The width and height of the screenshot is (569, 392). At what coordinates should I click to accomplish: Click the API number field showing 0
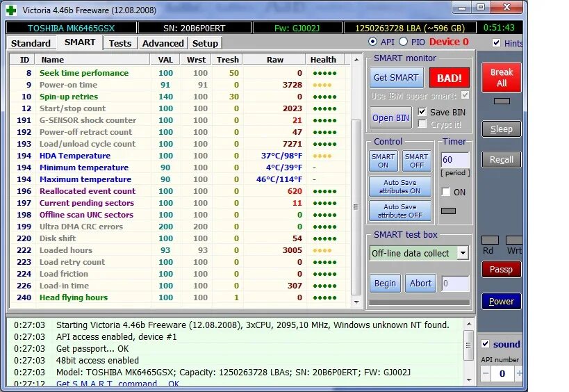click(x=502, y=373)
